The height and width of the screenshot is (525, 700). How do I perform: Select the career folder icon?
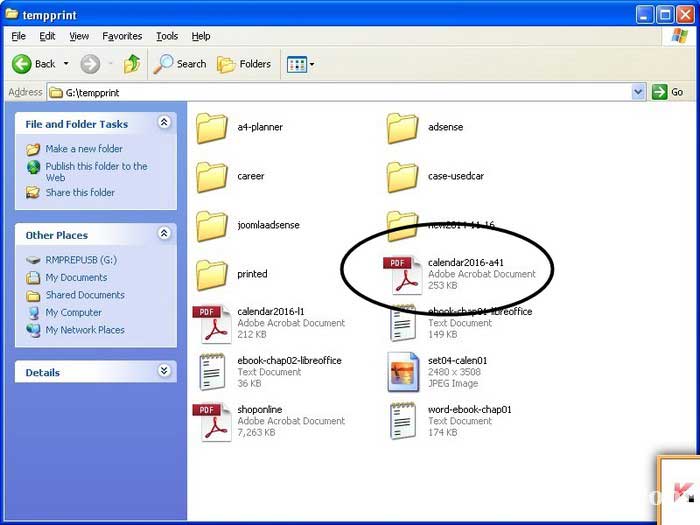[x=212, y=177]
